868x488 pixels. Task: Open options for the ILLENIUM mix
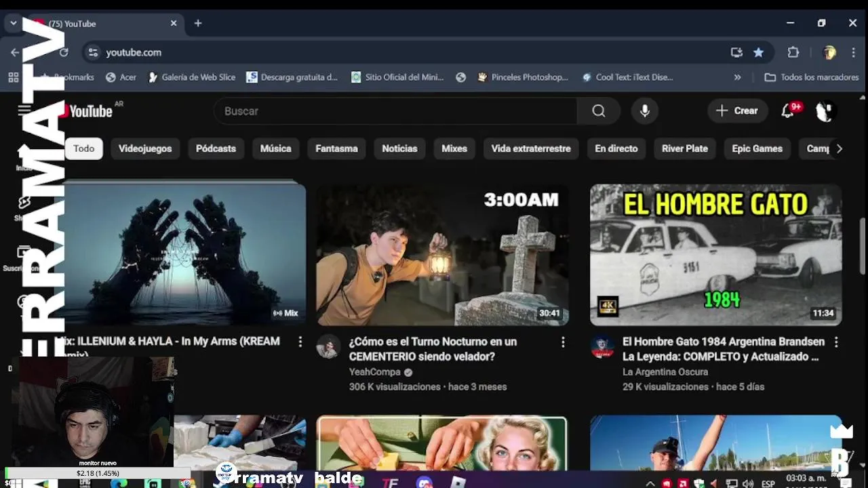click(x=300, y=342)
